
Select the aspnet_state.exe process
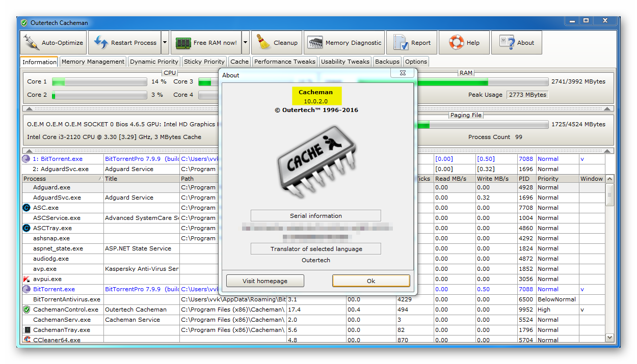point(313,248)
